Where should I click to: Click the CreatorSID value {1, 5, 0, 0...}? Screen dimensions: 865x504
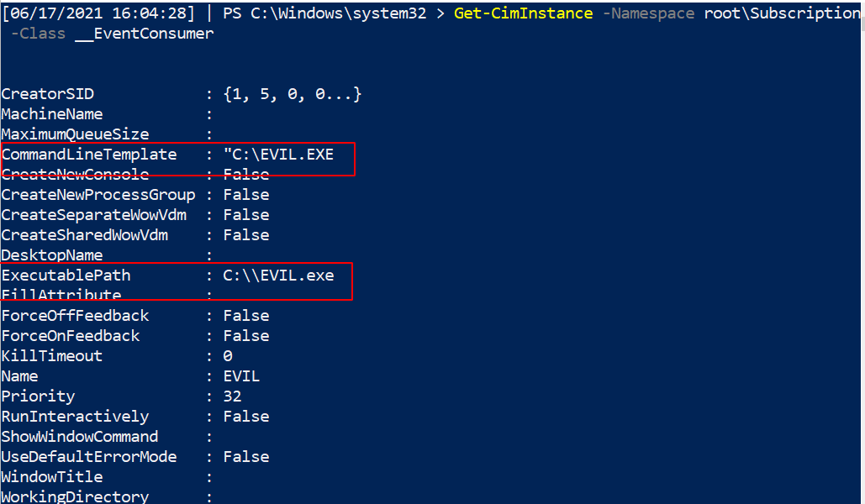[x=292, y=94]
